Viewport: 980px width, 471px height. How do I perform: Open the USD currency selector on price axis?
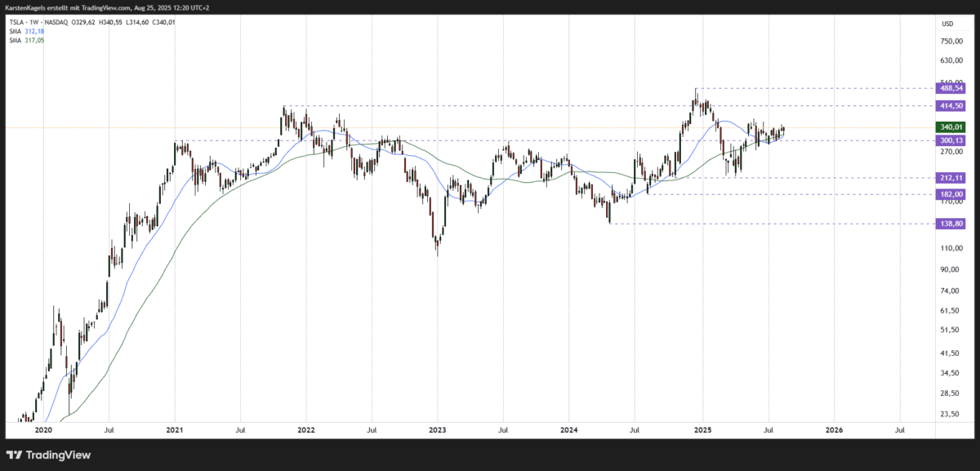tap(947, 24)
